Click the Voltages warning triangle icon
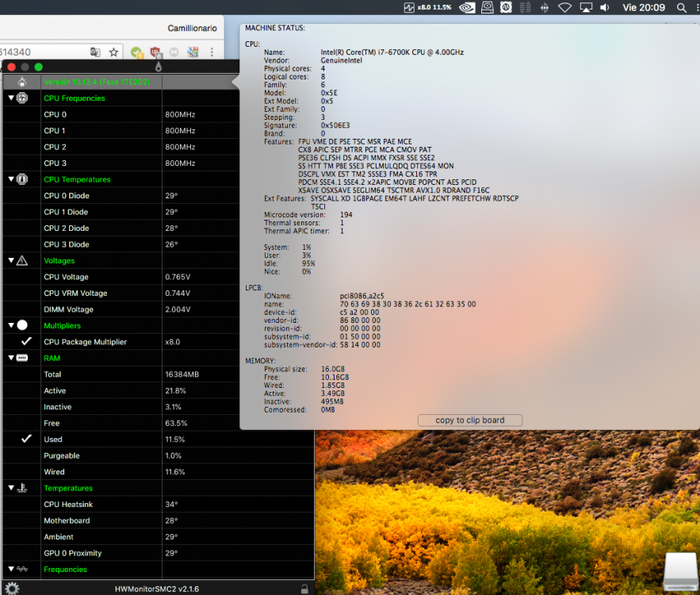This screenshot has height=595, width=700. 22,260
